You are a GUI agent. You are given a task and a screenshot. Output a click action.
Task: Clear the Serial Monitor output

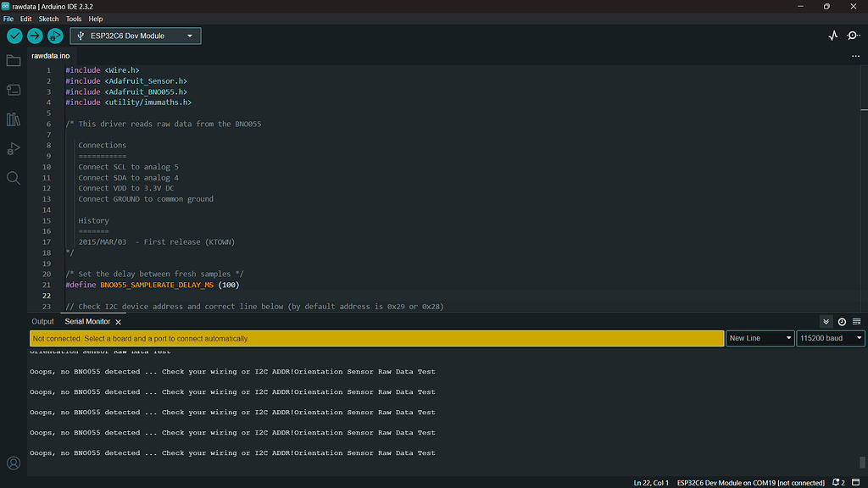pos(856,321)
